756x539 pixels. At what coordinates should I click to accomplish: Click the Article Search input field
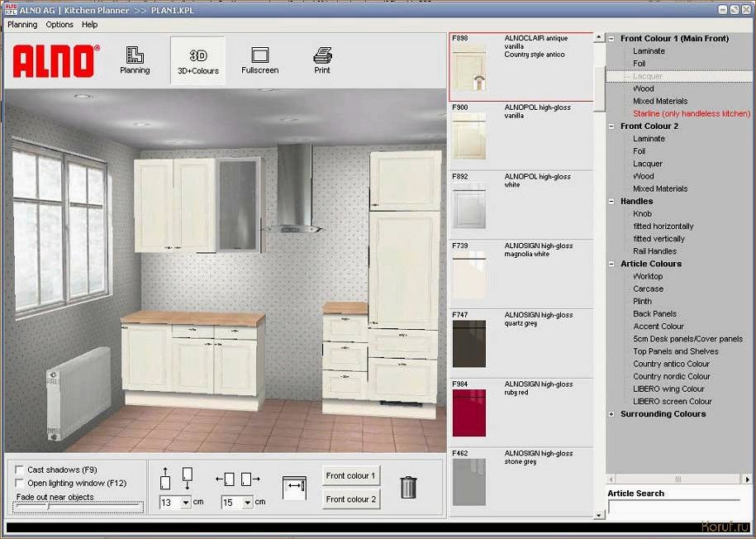pyautogui.click(x=673, y=508)
